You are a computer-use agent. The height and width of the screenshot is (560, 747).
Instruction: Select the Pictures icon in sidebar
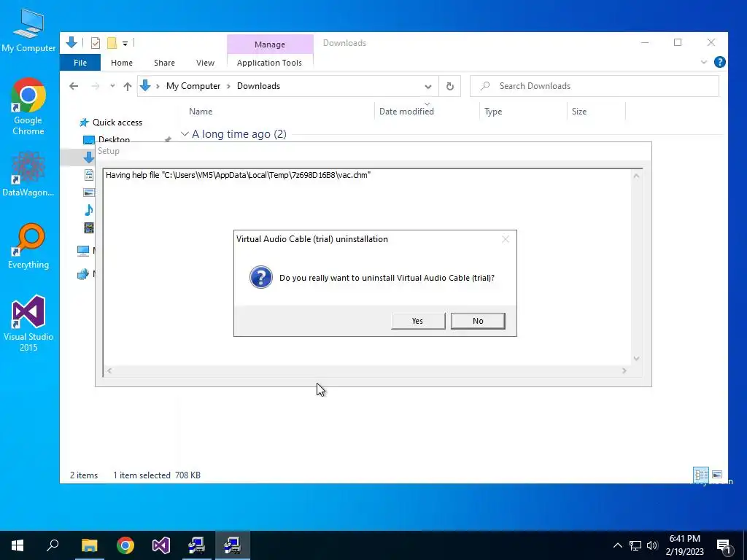[x=88, y=192]
